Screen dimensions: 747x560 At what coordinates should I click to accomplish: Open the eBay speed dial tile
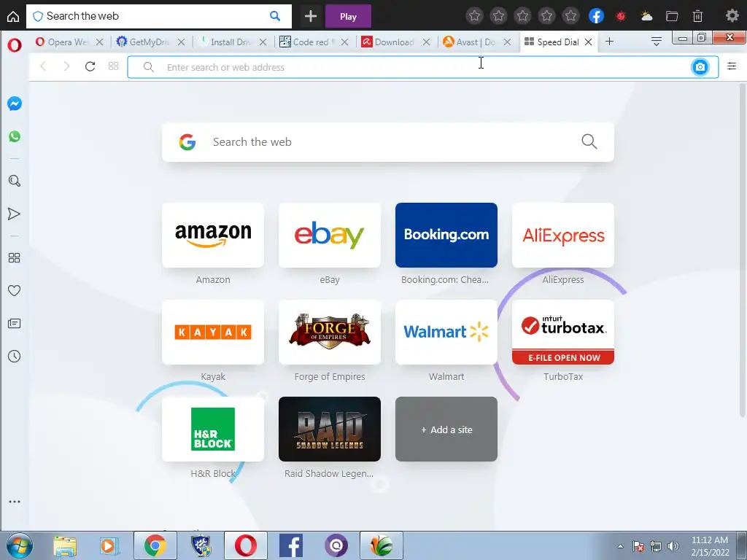(330, 236)
